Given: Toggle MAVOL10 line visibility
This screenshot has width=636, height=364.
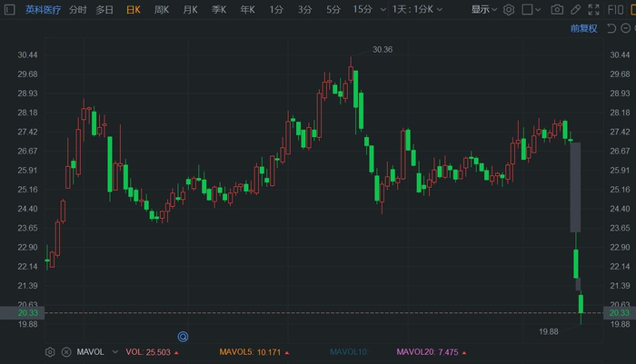Looking at the screenshot, I should point(348,351).
